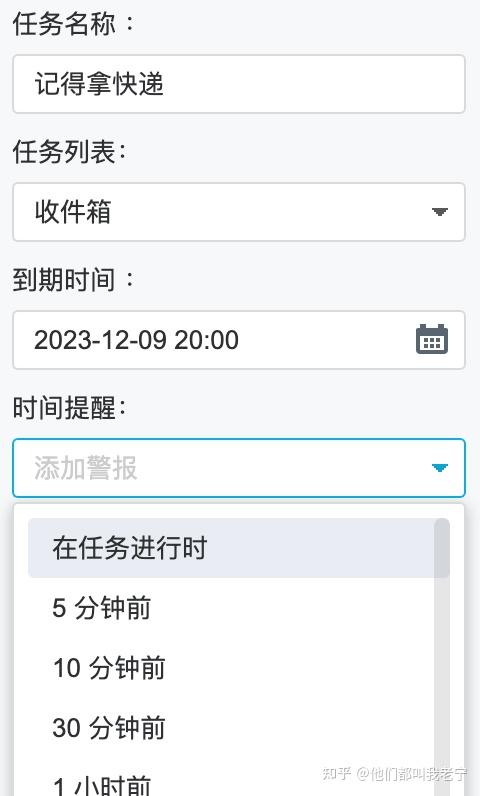Click the scrollbar track below the thumb

tap(442, 685)
